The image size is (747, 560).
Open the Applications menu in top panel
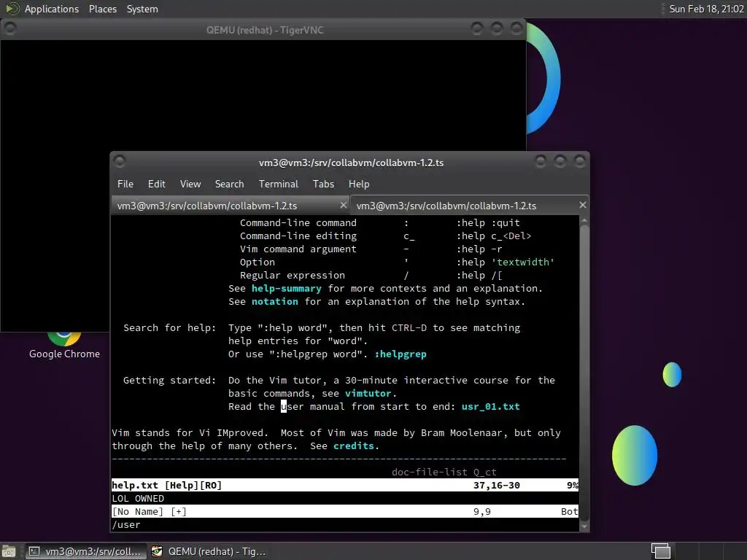pos(52,9)
